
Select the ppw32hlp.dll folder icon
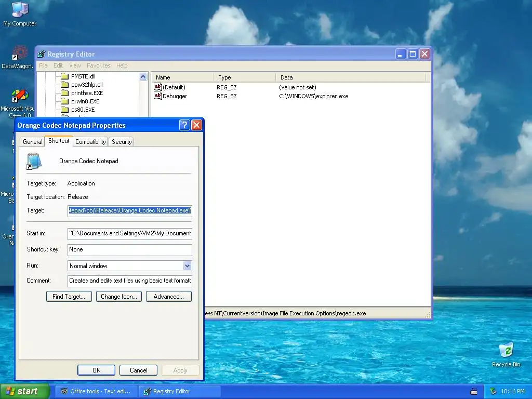[x=64, y=85]
